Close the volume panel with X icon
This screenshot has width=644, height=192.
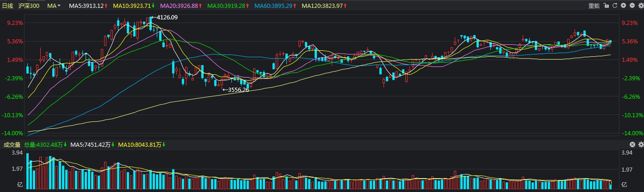pyautogui.click(x=633, y=144)
